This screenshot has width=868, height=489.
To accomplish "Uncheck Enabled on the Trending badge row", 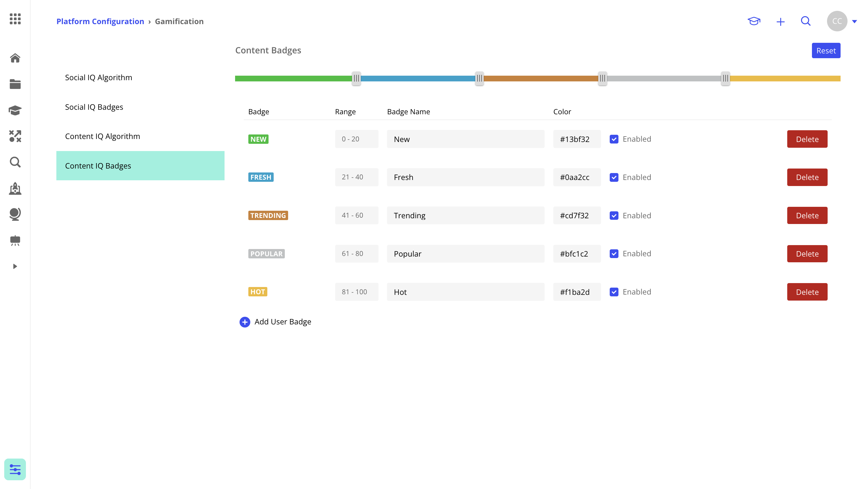I will [x=614, y=216].
